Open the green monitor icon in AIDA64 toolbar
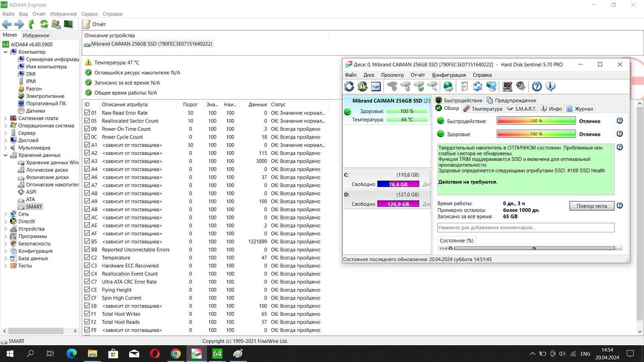Image resolution: width=644 pixels, height=362 pixels. coord(68,24)
